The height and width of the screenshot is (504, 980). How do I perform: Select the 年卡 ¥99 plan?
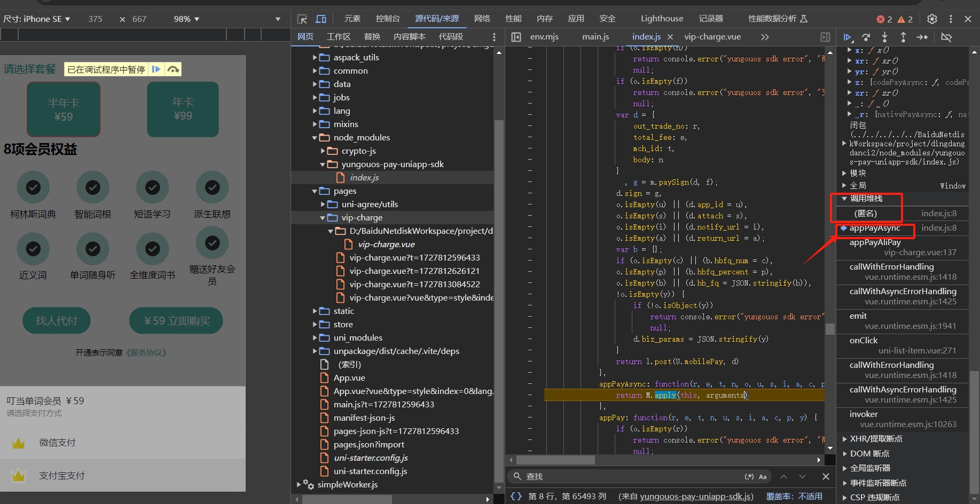183,109
